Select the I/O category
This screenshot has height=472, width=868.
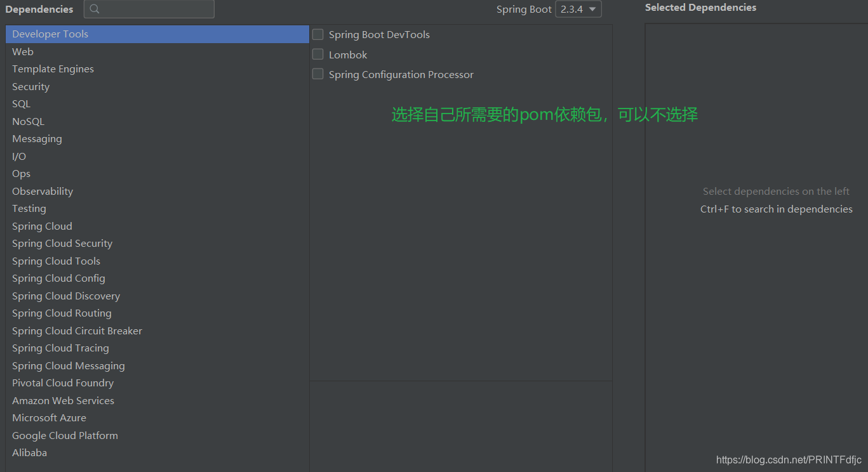[157, 157]
